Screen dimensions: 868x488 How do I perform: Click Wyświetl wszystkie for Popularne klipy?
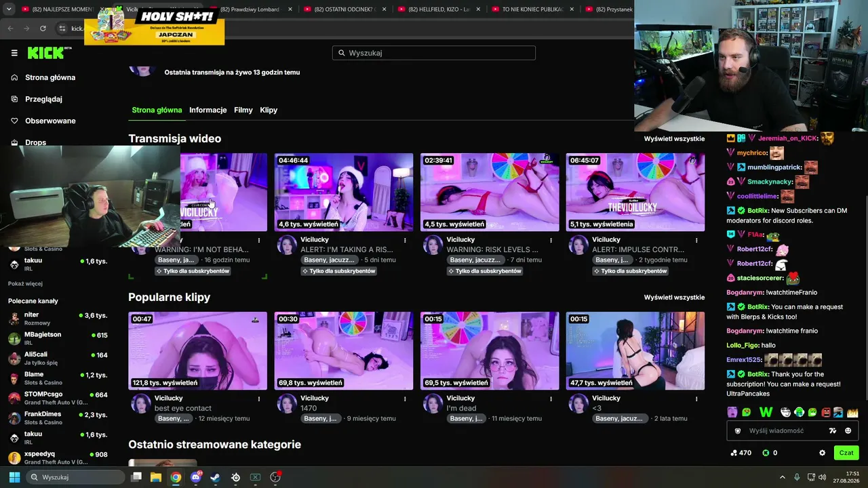pyautogui.click(x=674, y=298)
